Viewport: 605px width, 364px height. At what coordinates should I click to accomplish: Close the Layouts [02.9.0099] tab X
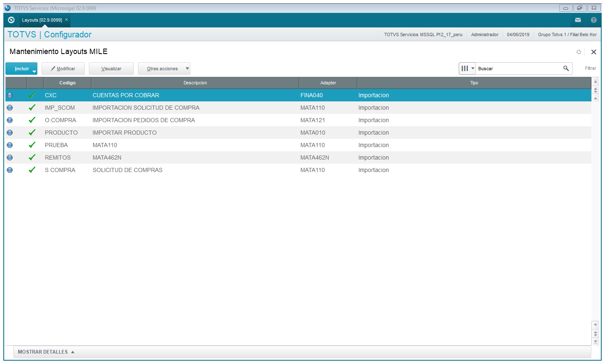pos(66,20)
